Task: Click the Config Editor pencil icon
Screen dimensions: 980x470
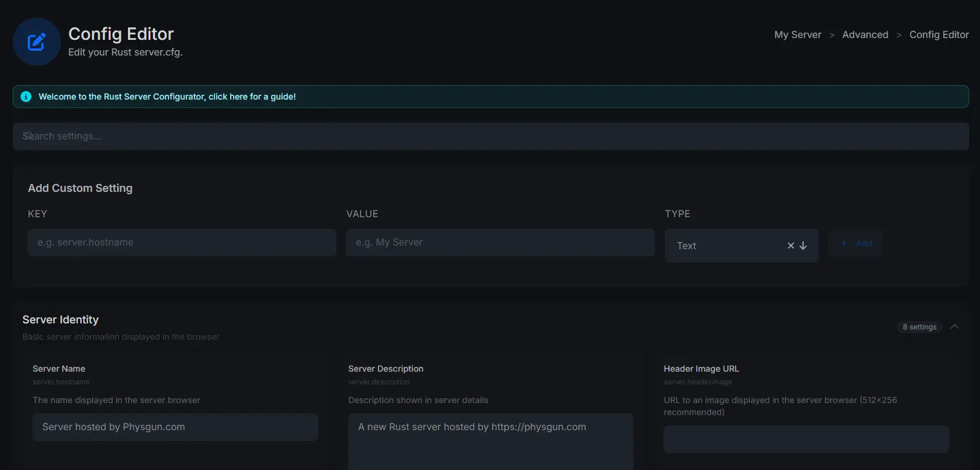Action: pos(37,42)
